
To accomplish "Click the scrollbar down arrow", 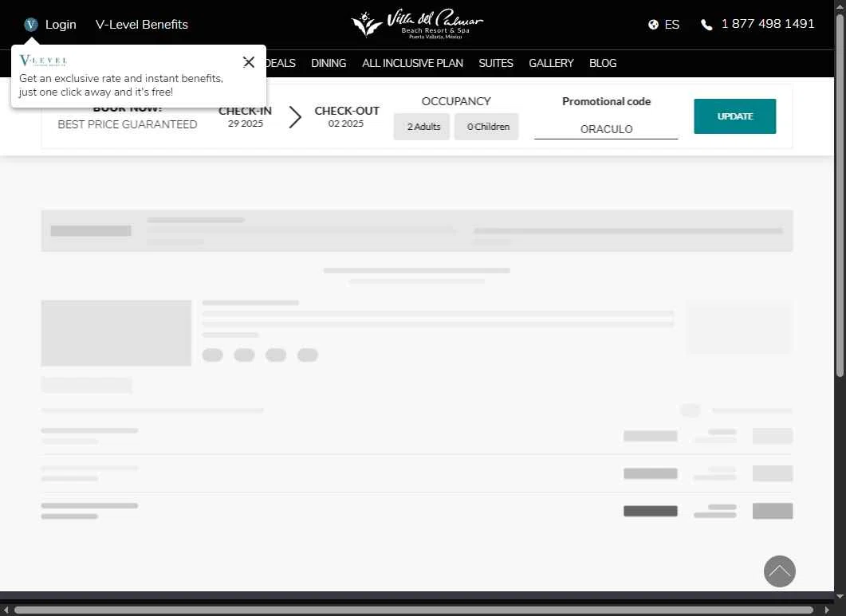I will pyautogui.click(x=840, y=597).
